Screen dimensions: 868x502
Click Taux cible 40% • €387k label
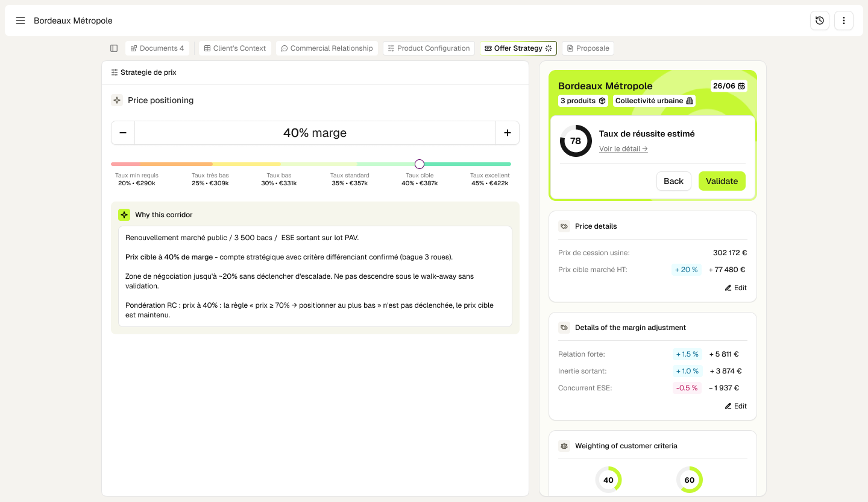(420, 179)
